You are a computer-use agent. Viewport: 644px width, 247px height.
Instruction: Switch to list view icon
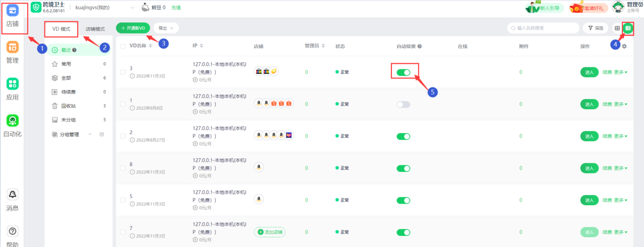pos(628,29)
